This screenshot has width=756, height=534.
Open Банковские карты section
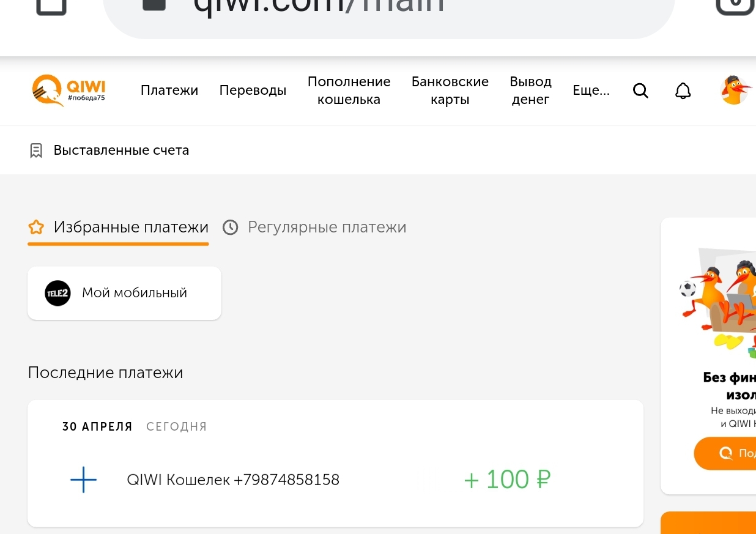click(x=450, y=91)
